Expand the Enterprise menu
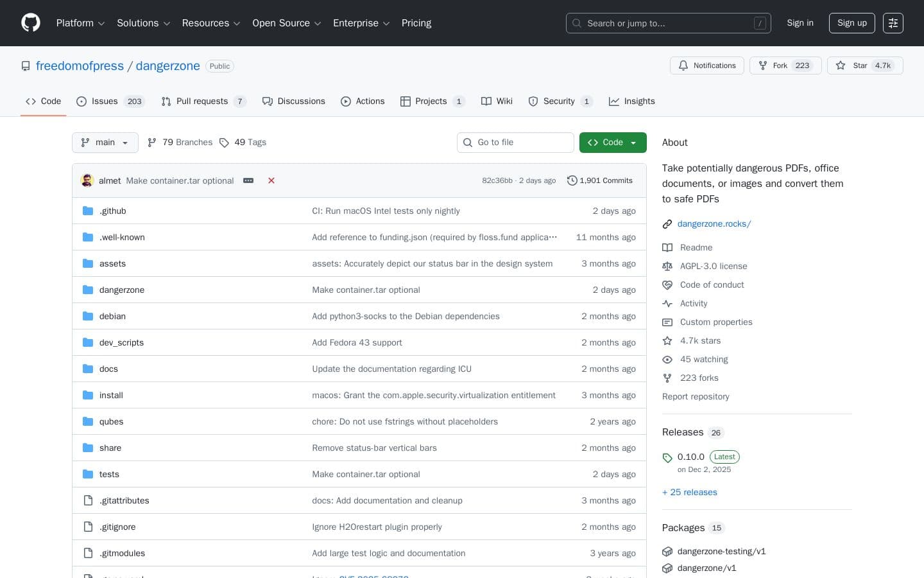The image size is (924, 578). coord(361,23)
